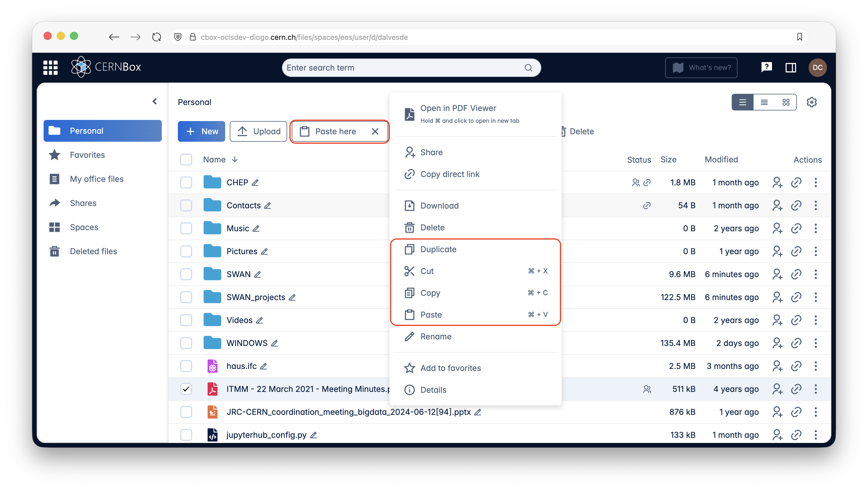Click the search magnifier icon
868x490 pixels.
pyautogui.click(x=528, y=68)
